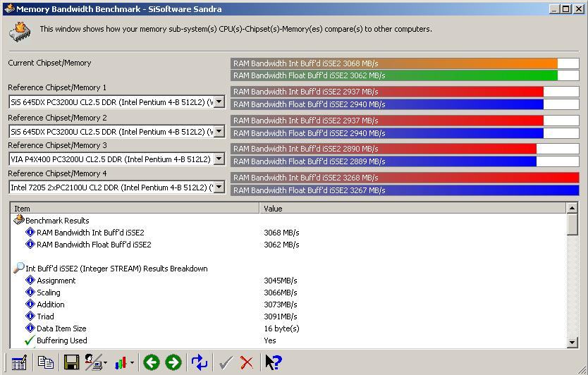Click the memory chip icon beside the description
Image resolution: width=588 pixels, height=375 pixels.
tap(20, 32)
